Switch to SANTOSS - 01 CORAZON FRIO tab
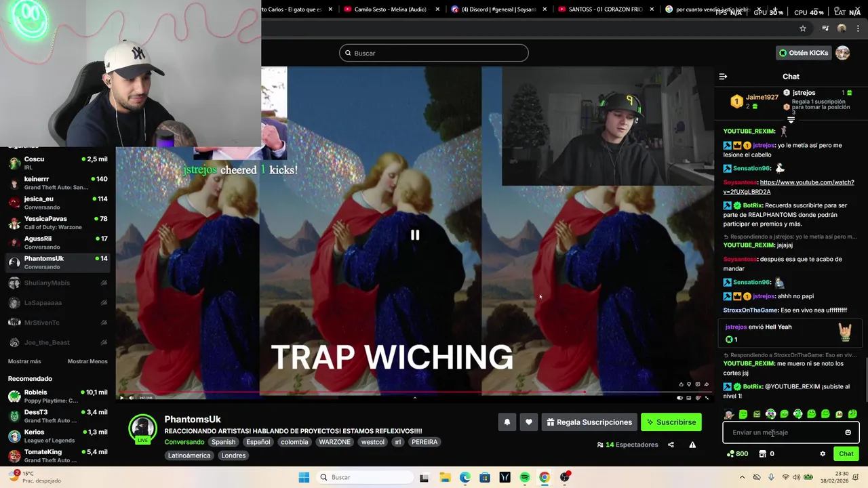The height and width of the screenshot is (488, 868). (x=600, y=9)
